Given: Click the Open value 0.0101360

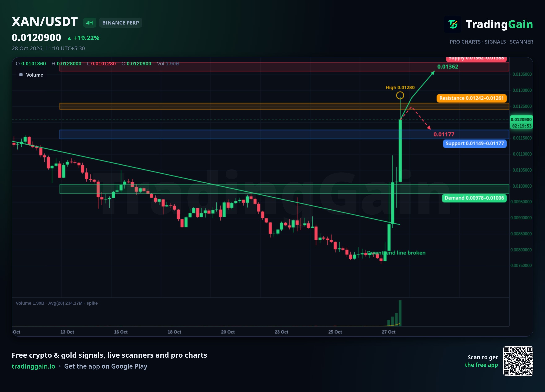Looking at the screenshot, I should click(33, 64).
